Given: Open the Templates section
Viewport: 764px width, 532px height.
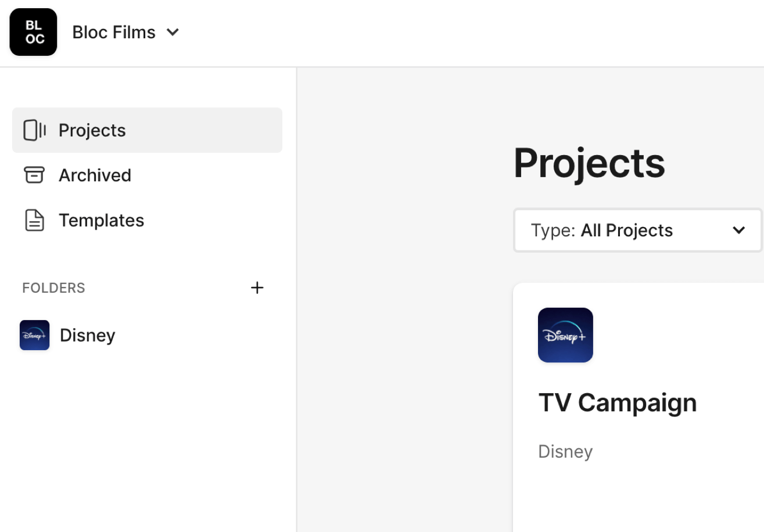Looking at the screenshot, I should pyautogui.click(x=101, y=221).
